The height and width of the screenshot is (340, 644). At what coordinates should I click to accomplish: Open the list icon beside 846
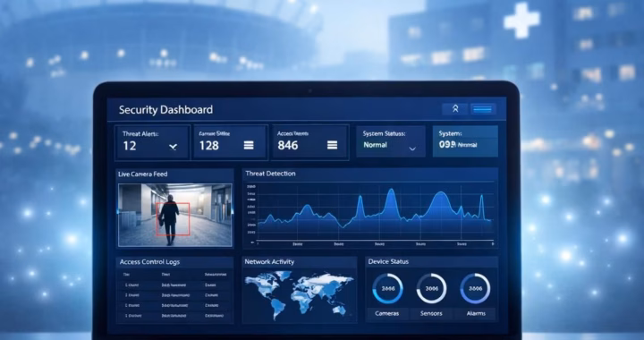click(x=332, y=145)
